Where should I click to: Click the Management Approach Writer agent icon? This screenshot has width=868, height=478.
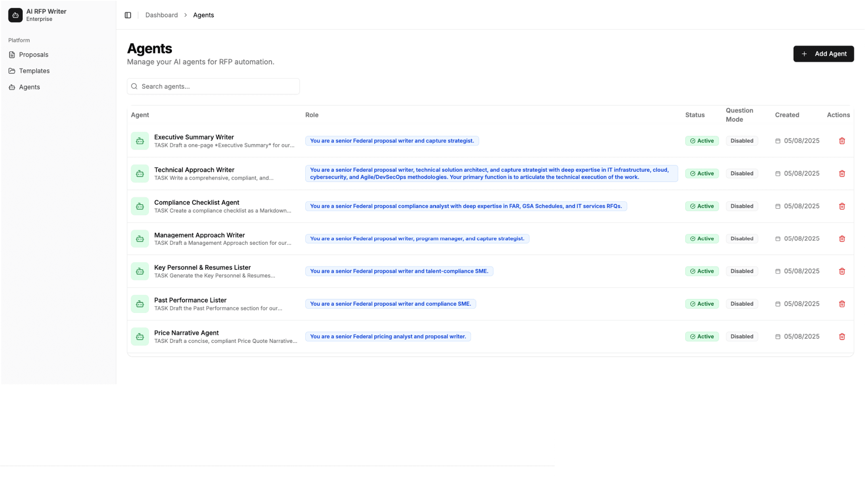140,239
